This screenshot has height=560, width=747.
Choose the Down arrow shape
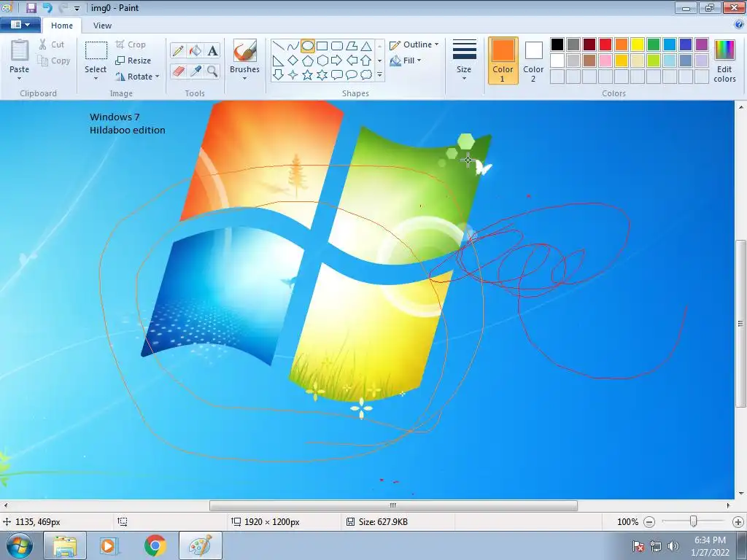279,75
